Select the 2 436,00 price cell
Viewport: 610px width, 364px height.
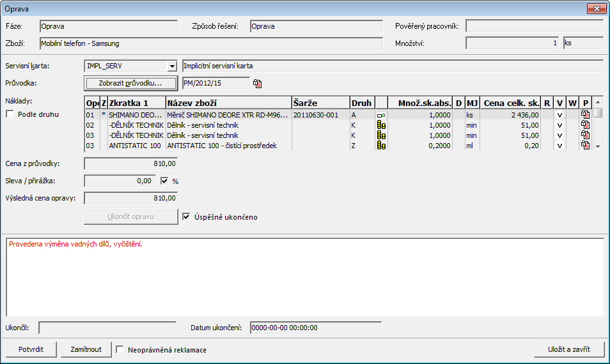click(510, 115)
